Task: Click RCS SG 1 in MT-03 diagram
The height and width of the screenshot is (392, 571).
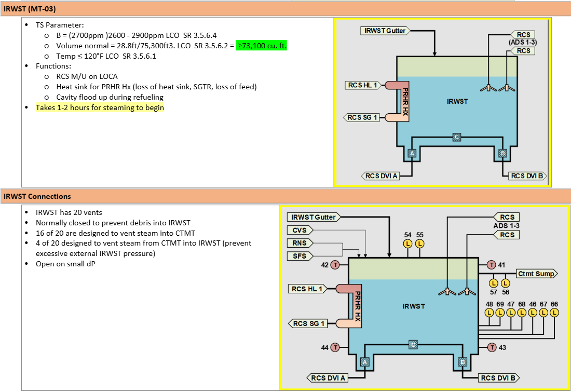Action: 362,118
